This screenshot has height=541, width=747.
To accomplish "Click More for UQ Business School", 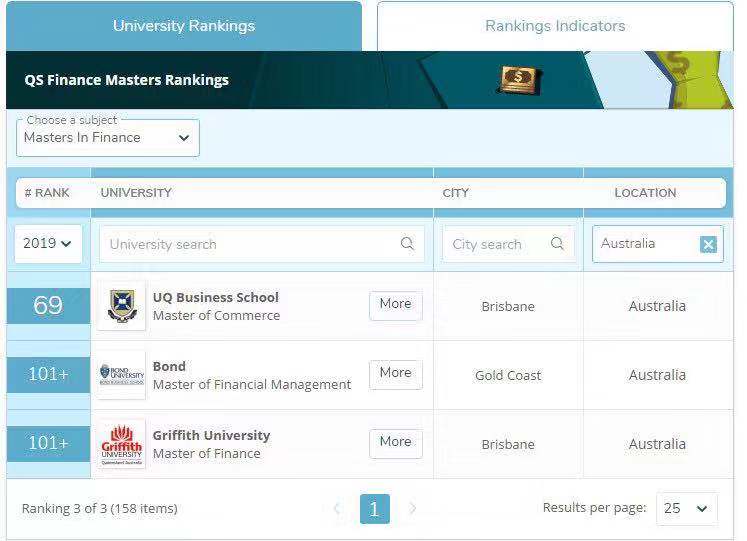I will (395, 304).
